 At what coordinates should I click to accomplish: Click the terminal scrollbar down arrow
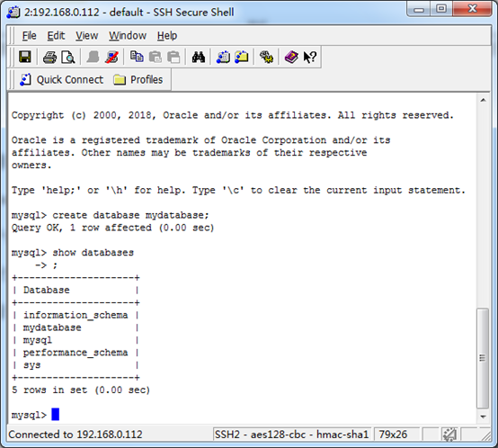pyautogui.click(x=483, y=417)
